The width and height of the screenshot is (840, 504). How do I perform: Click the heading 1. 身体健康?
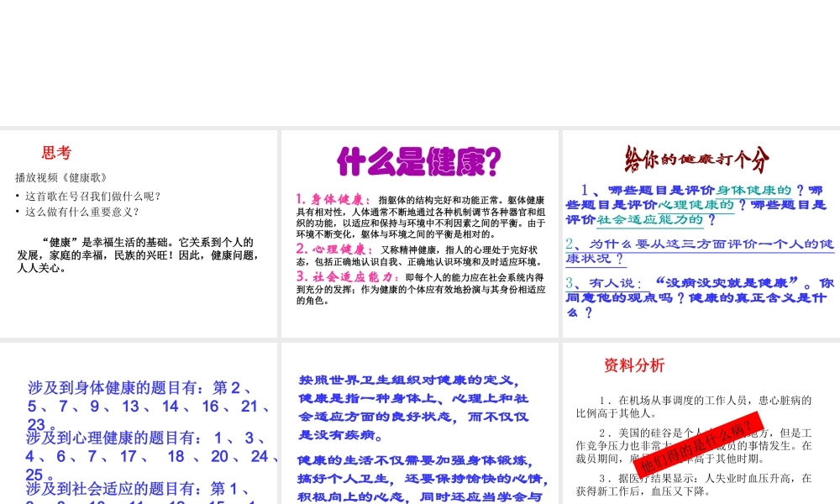[x=333, y=199]
